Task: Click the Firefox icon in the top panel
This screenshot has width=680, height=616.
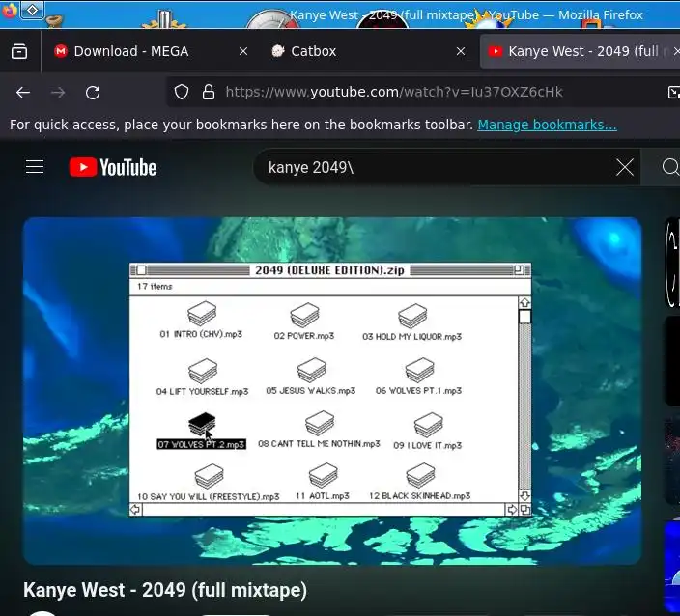Action: 9,10
